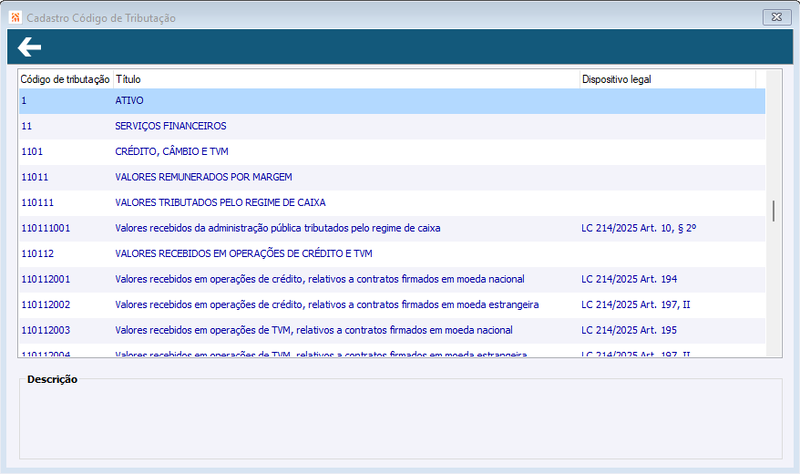Close the Cadastro Código de Tributação window
The height and width of the screenshot is (474, 800).
coord(777,17)
